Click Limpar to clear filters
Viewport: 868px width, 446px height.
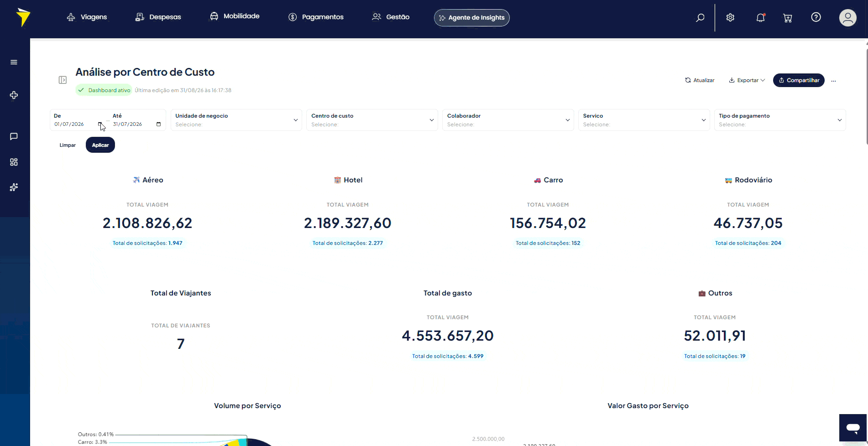point(68,145)
